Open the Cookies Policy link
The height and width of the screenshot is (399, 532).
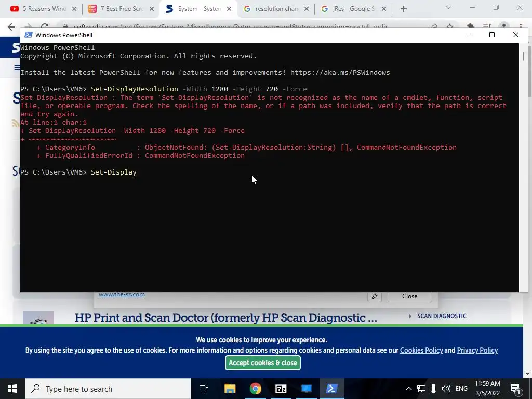(421, 350)
